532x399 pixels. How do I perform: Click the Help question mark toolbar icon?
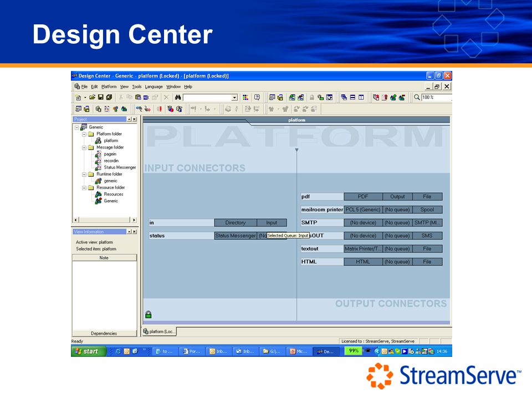click(x=257, y=98)
